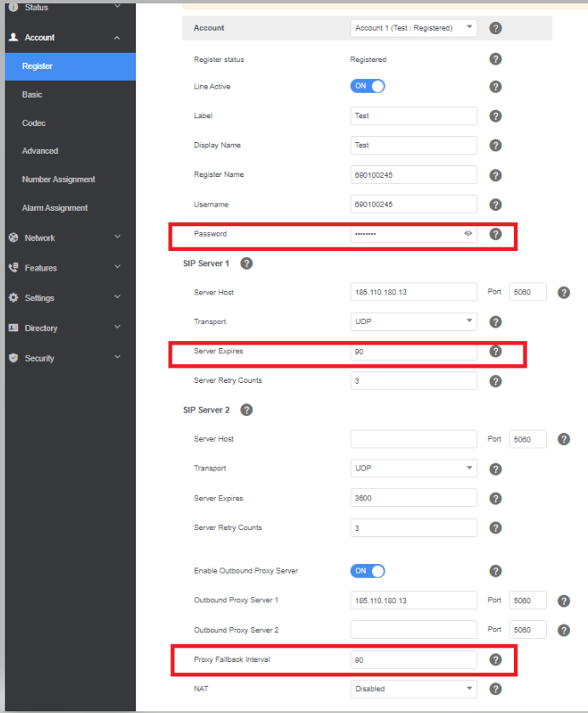Disable the Enable Outbound Proxy Server switch
Screen dimensions: 588x713
[x=368, y=571]
